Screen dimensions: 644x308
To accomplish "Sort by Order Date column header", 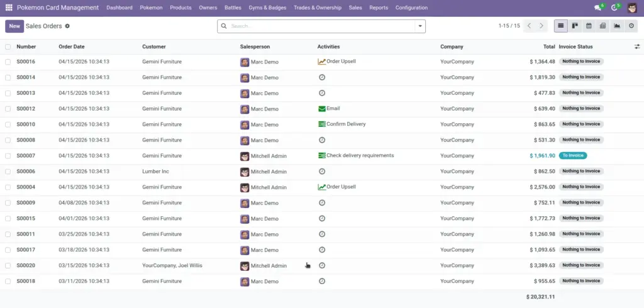I will point(72,47).
